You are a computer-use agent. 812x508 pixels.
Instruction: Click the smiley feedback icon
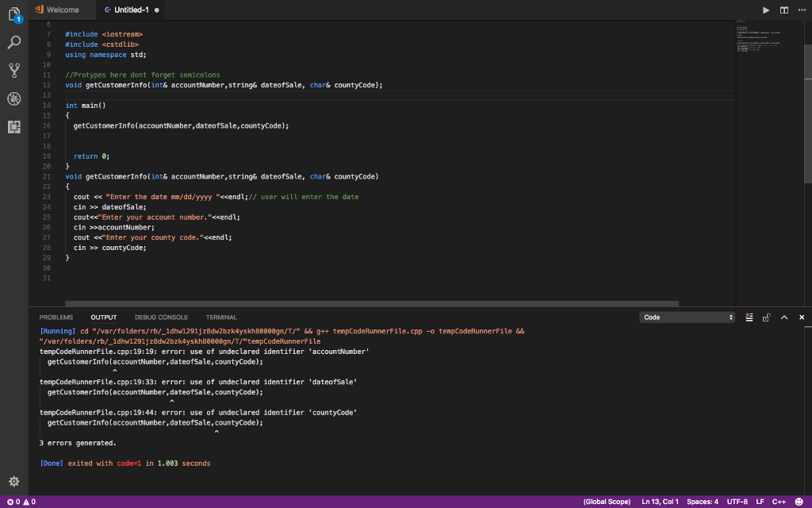(x=799, y=502)
